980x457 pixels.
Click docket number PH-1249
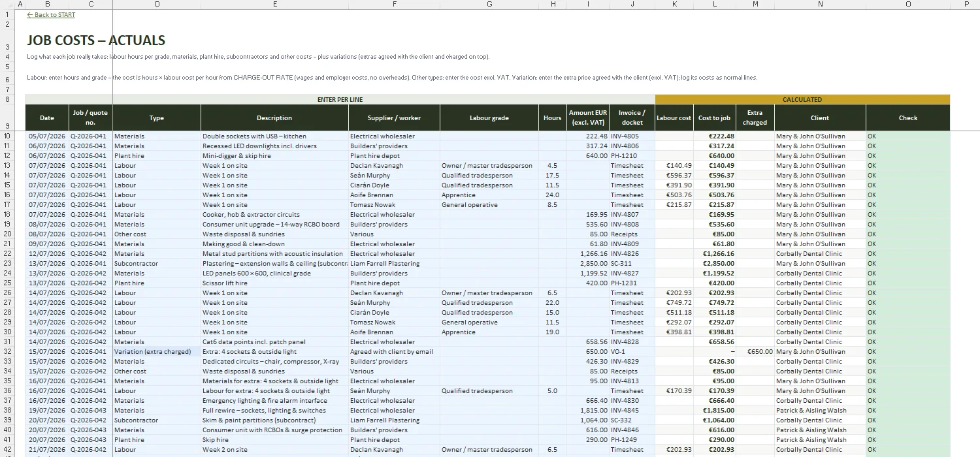632,440
